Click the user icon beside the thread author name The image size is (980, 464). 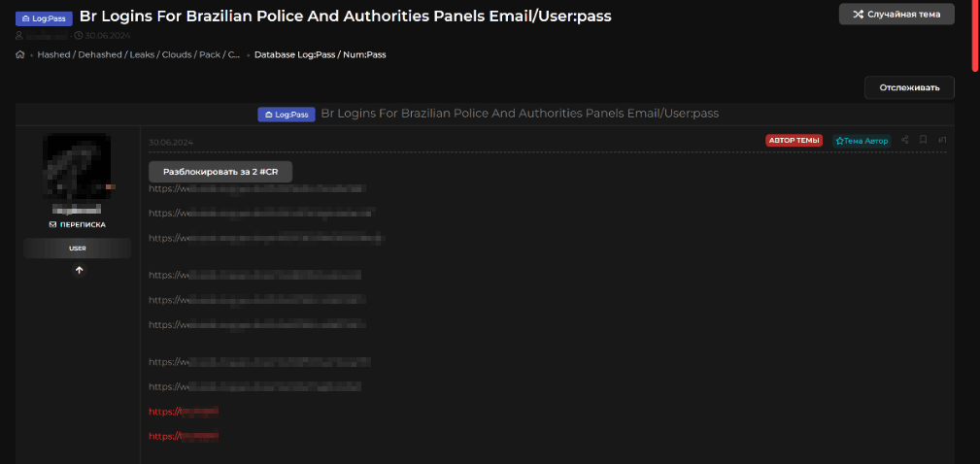[x=19, y=36]
